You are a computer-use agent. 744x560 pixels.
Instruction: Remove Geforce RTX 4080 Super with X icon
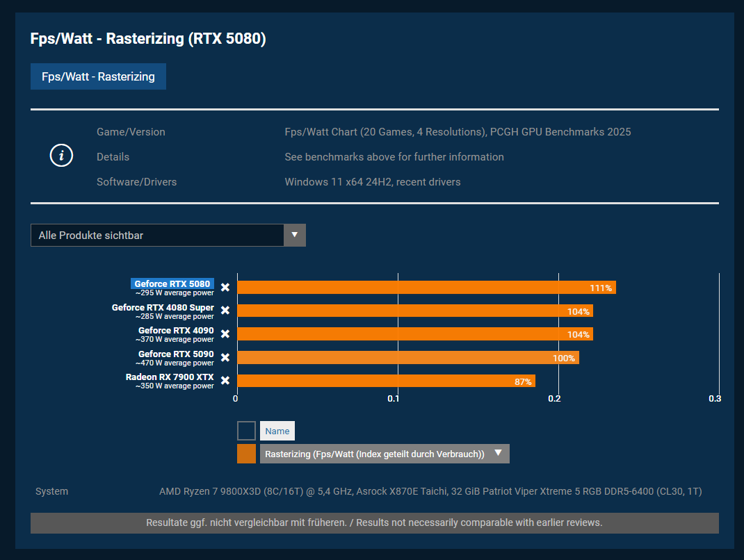pyautogui.click(x=225, y=310)
